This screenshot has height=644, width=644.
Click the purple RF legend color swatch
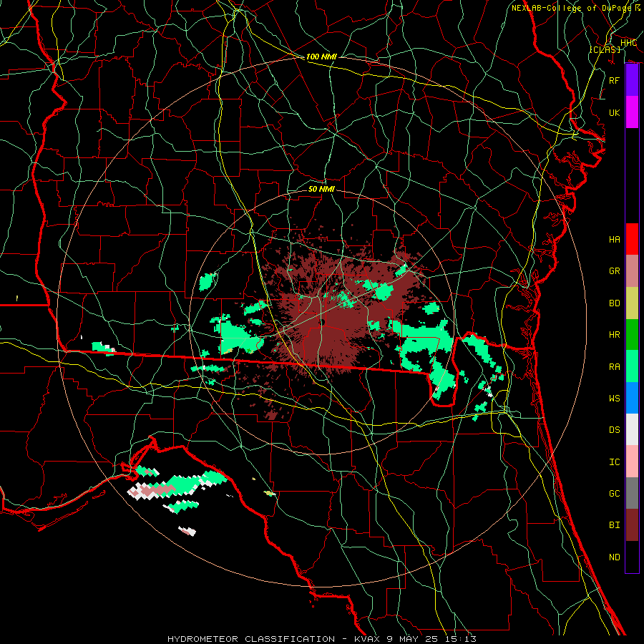pyautogui.click(x=632, y=80)
